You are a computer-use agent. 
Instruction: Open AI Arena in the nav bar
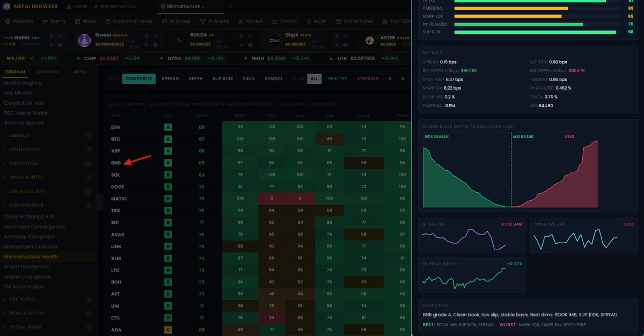coord(215,21)
